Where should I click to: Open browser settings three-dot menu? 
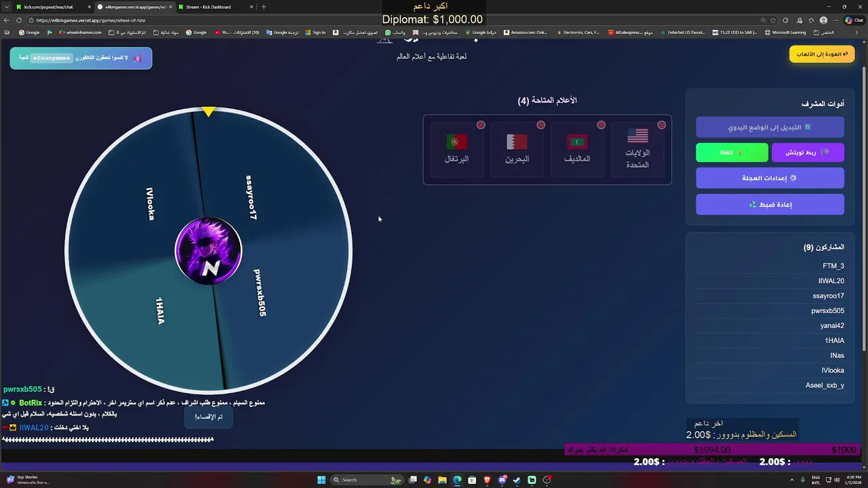[835, 20]
